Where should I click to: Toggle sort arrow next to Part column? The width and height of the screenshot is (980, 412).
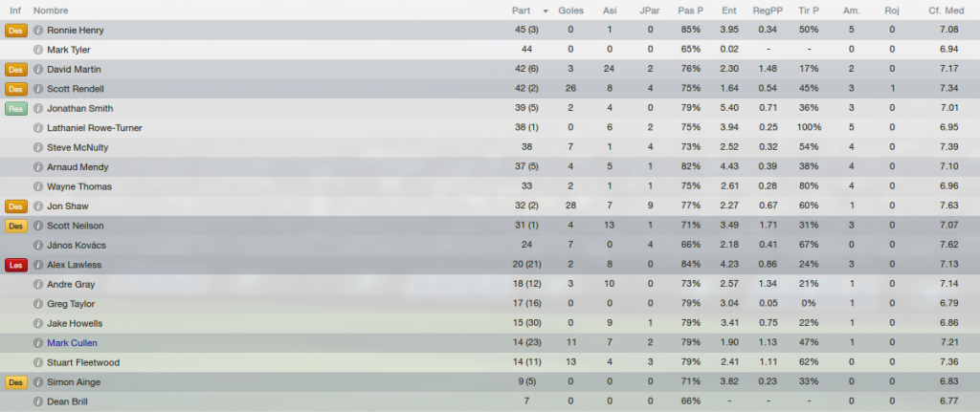point(546,11)
